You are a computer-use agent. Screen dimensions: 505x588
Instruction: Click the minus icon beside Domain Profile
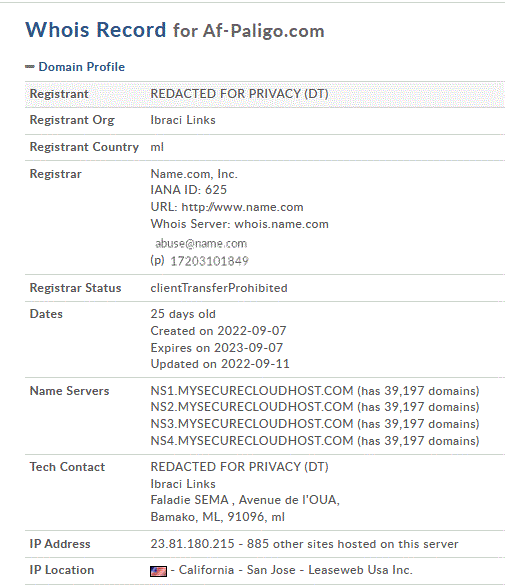click(x=30, y=67)
